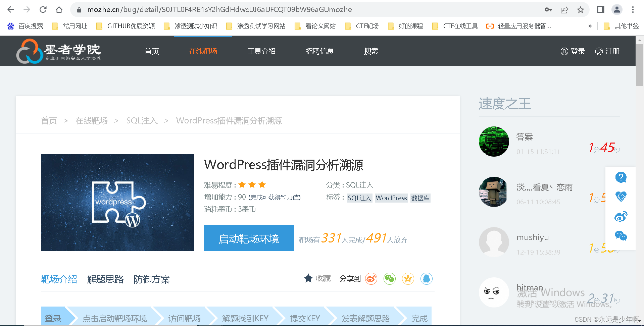Click the saved password key icon
This screenshot has width=644, height=326.
click(x=548, y=9)
